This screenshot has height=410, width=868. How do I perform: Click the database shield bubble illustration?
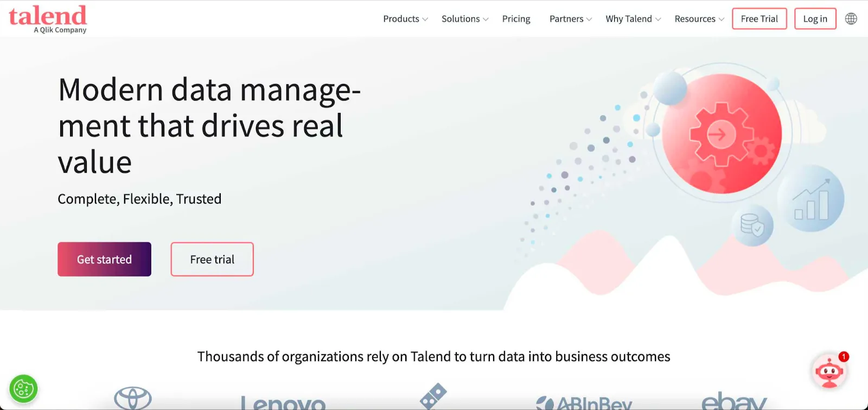click(752, 225)
